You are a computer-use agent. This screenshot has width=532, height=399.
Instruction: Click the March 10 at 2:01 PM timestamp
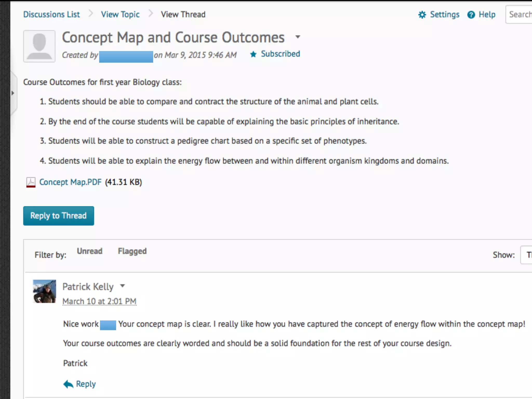point(99,301)
